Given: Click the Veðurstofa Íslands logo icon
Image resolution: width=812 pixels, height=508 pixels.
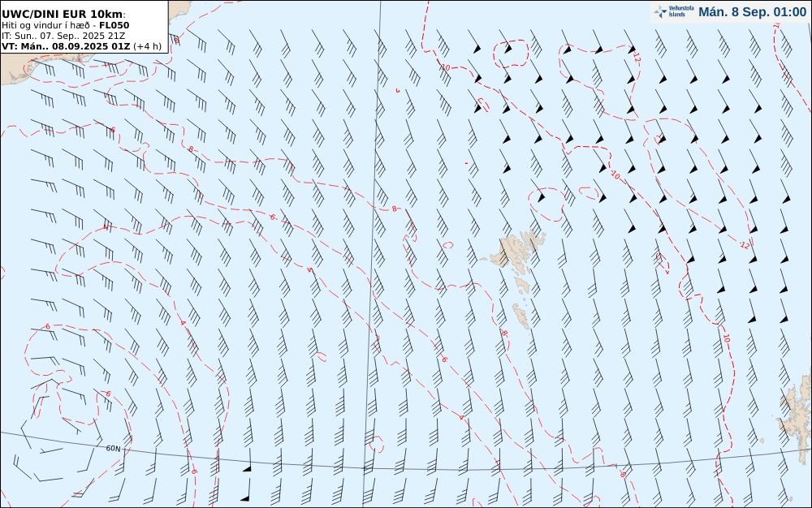Looking at the screenshot, I should 660,12.
